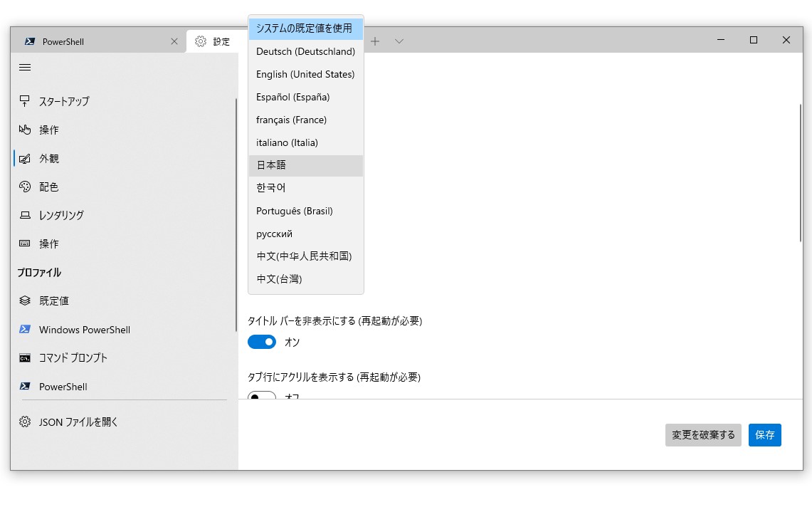Choose English (United States) as language
The height and width of the screenshot is (507, 812).
(x=305, y=74)
